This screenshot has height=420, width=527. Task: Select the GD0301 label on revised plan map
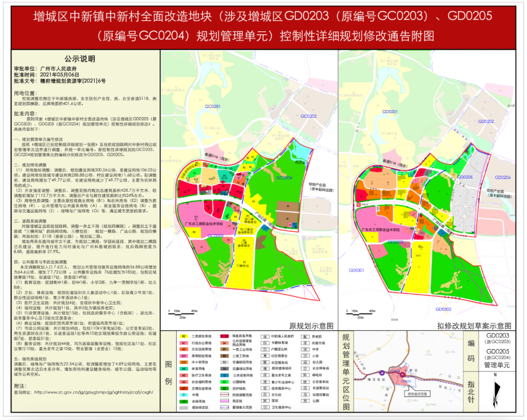click(x=357, y=270)
